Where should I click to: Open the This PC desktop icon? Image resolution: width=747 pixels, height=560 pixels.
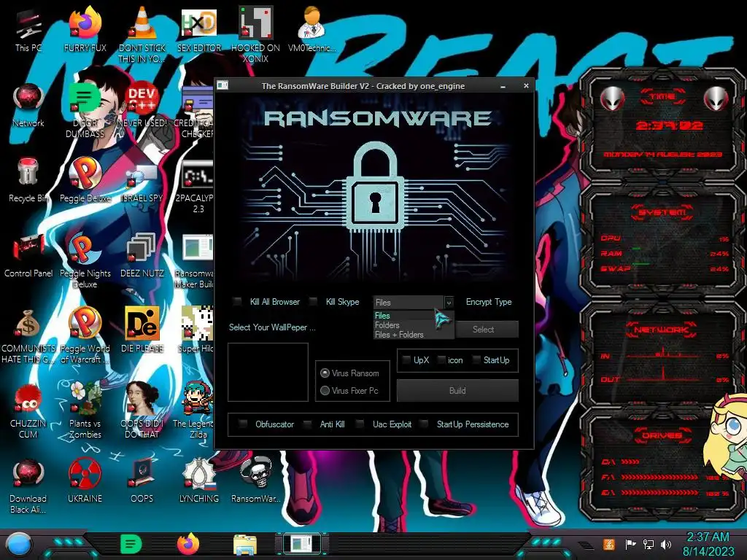[28, 29]
